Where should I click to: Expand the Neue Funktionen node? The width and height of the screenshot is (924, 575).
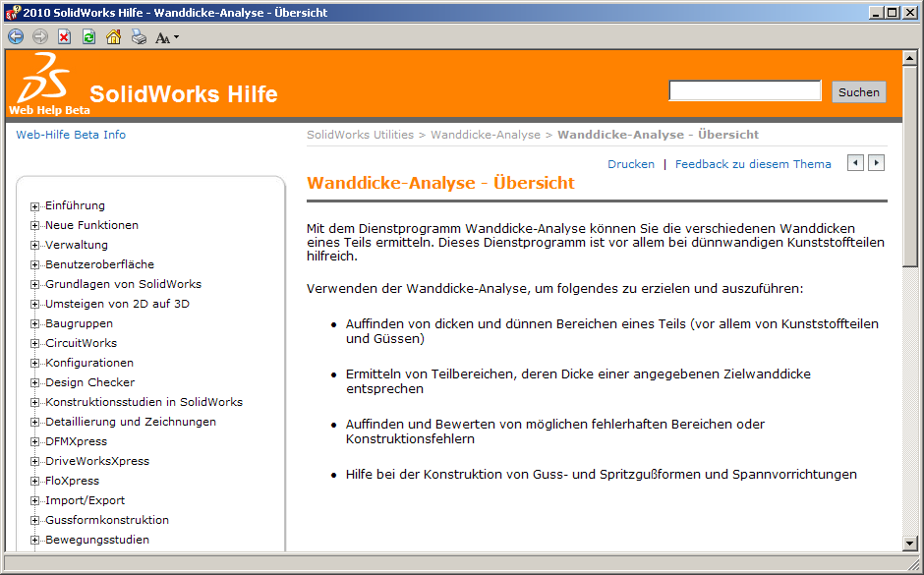click(34, 226)
